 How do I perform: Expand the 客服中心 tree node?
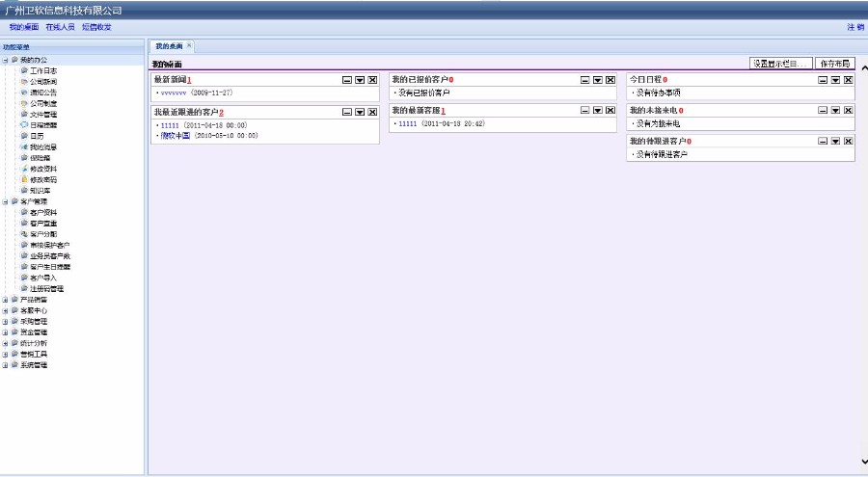[x=6, y=310]
